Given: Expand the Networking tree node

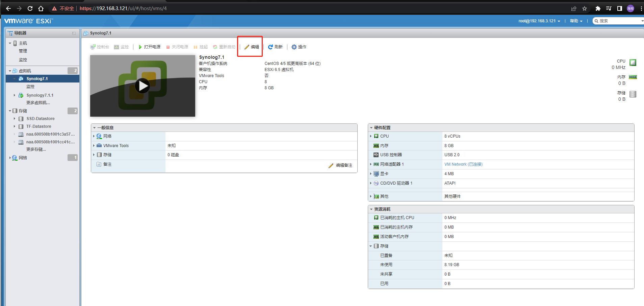Looking at the screenshot, I should click(x=10, y=158).
